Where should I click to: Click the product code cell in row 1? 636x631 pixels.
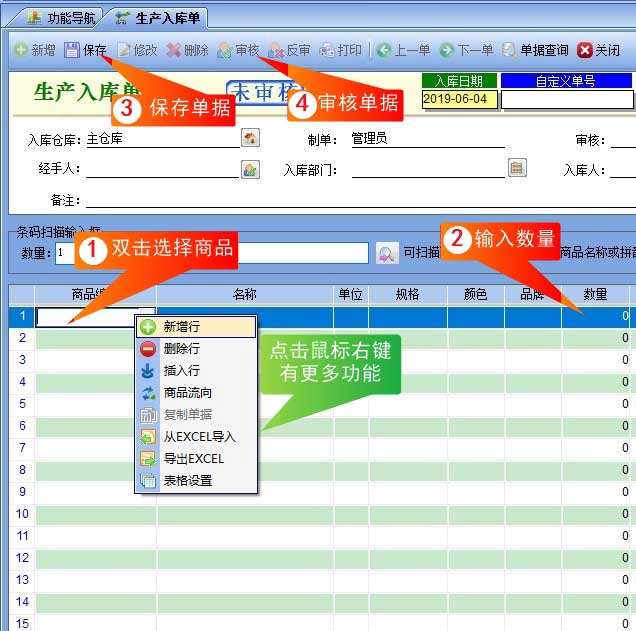click(x=96, y=317)
